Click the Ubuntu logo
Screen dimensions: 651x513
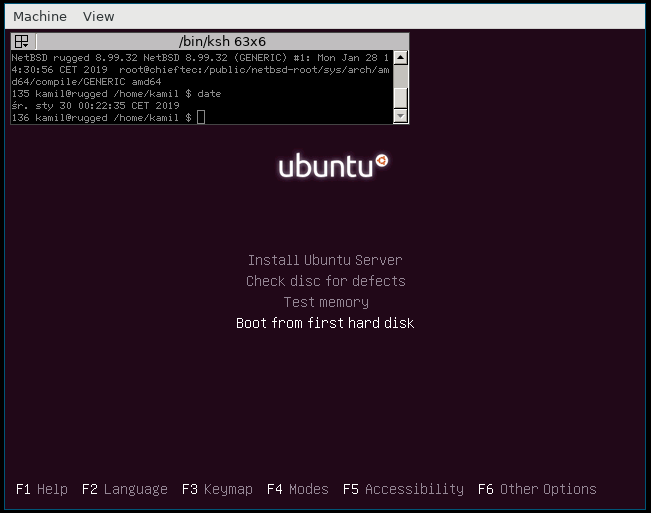333,166
